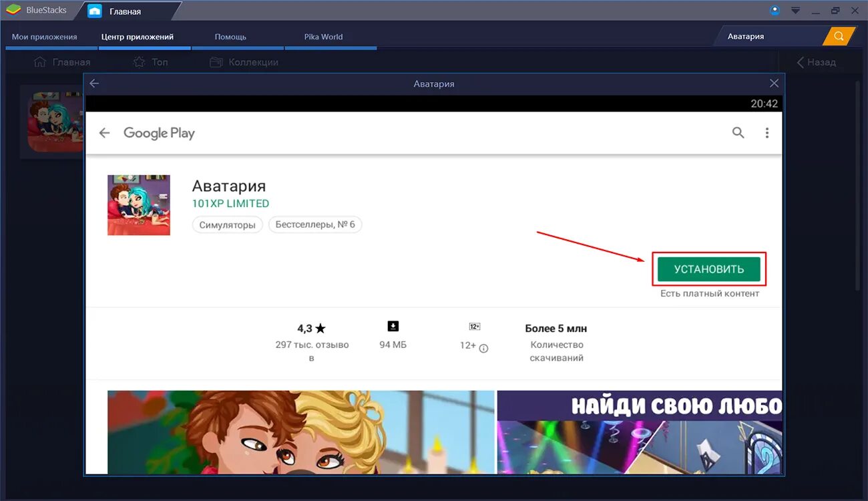Open the Pika World tab
This screenshot has width=868, height=501.
tap(323, 37)
